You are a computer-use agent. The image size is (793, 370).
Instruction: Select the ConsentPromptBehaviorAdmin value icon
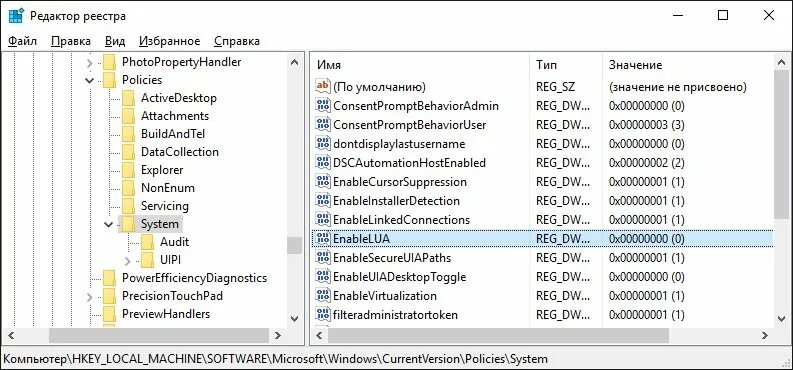[322, 106]
